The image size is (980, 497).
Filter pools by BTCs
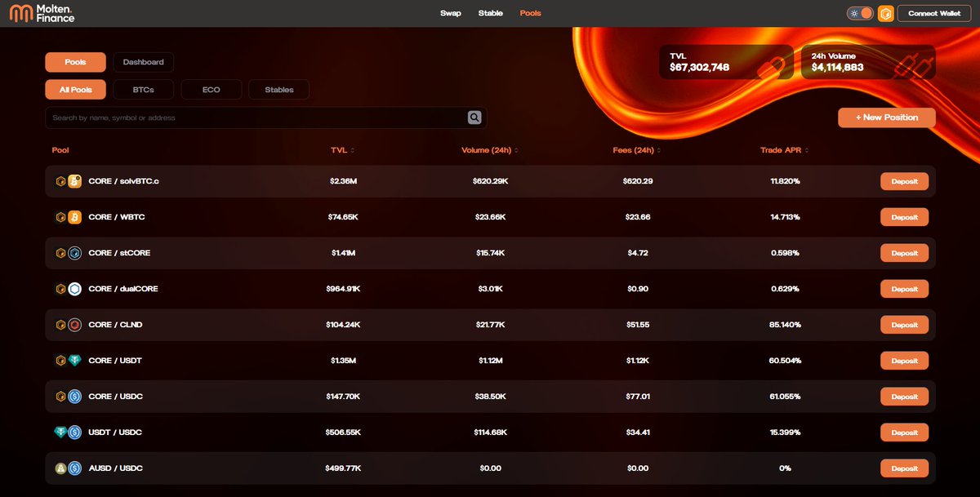tap(143, 90)
